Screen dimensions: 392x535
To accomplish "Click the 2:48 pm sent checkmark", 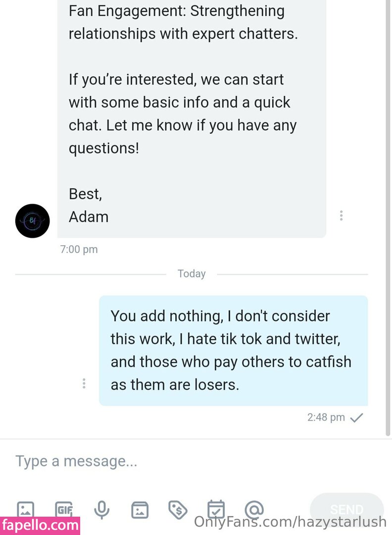I will 356,418.
